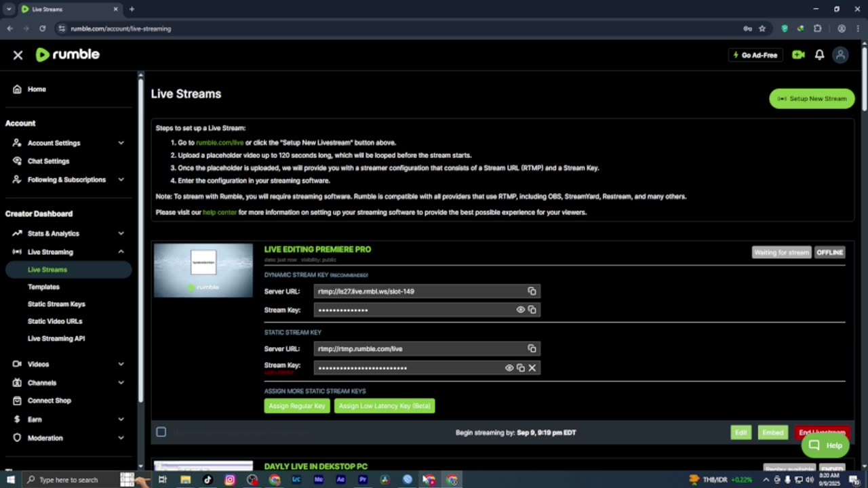Open the password manager key icon

[x=747, y=28]
